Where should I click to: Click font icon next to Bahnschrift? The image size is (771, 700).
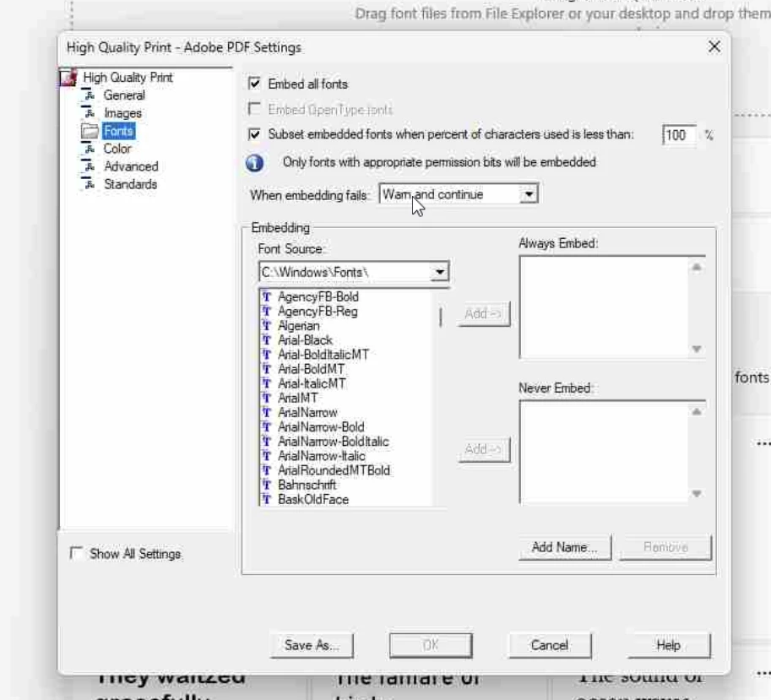(267, 484)
